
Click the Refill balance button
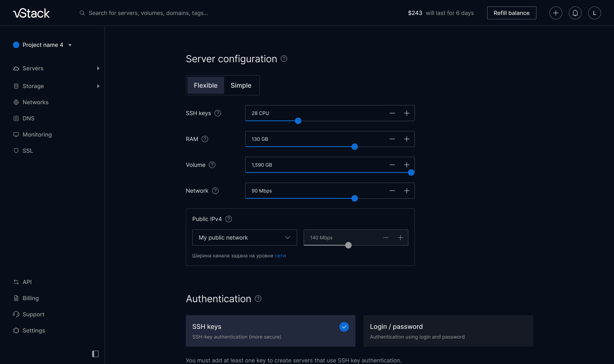click(x=512, y=13)
